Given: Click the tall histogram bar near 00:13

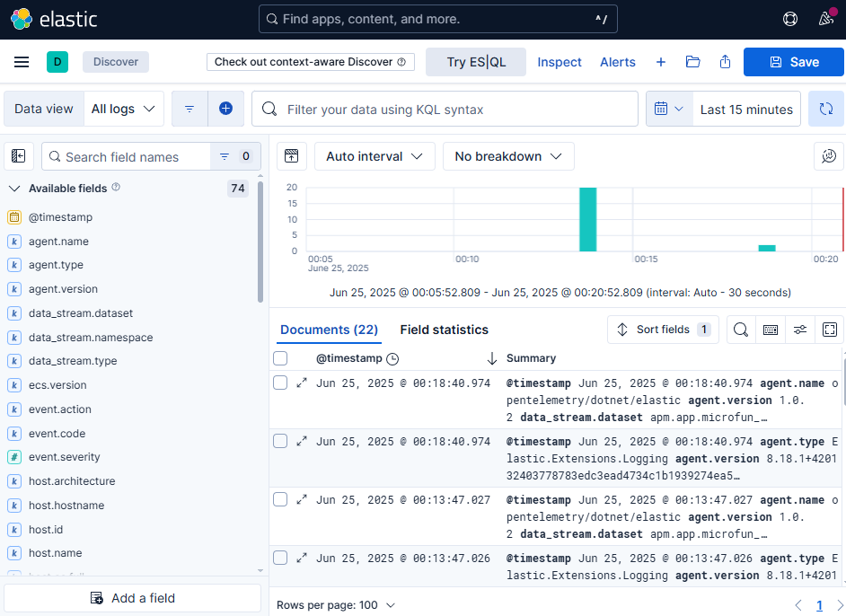Looking at the screenshot, I should [587, 219].
